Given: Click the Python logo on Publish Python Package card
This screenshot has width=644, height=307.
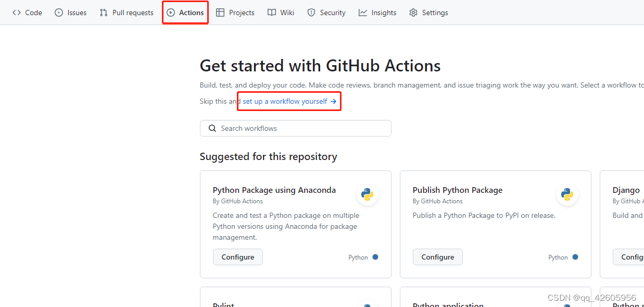Looking at the screenshot, I should 567,194.
